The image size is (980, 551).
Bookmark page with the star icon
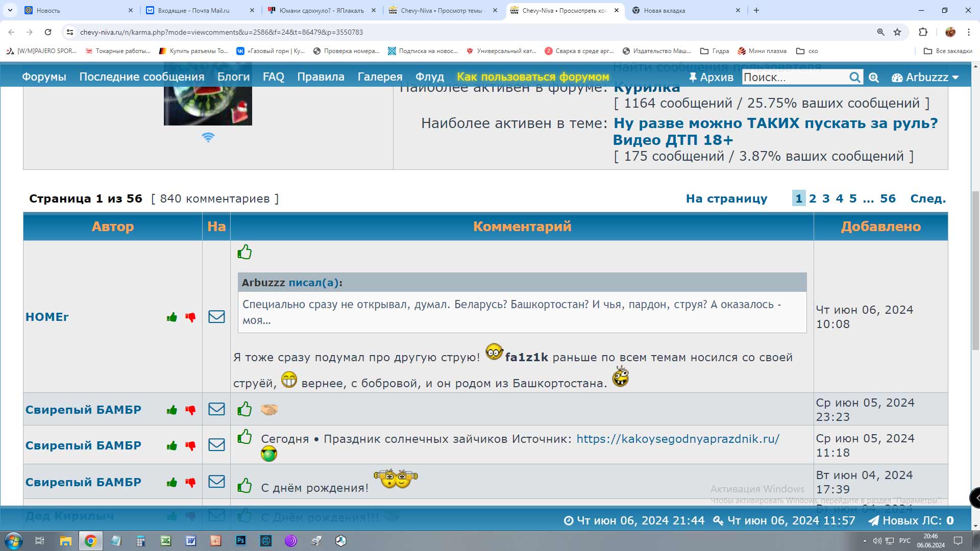tap(897, 32)
